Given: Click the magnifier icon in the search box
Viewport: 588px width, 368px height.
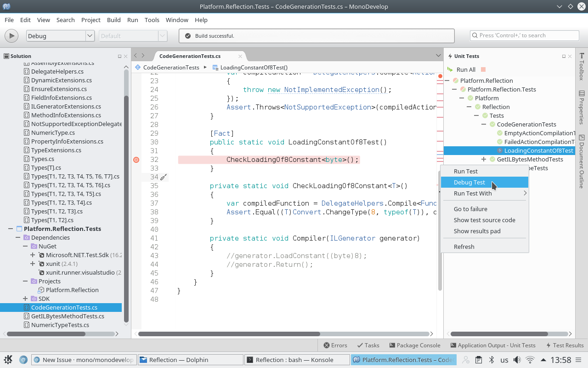Looking at the screenshot, I should [475, 35].
